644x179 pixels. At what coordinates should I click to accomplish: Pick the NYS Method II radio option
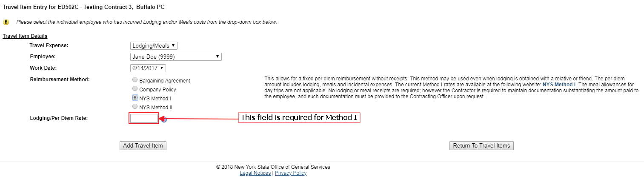point(135,107)
